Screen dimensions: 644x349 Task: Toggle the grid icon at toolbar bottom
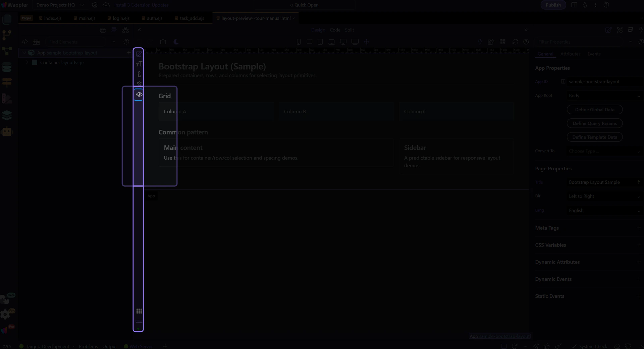coord(139,311)
